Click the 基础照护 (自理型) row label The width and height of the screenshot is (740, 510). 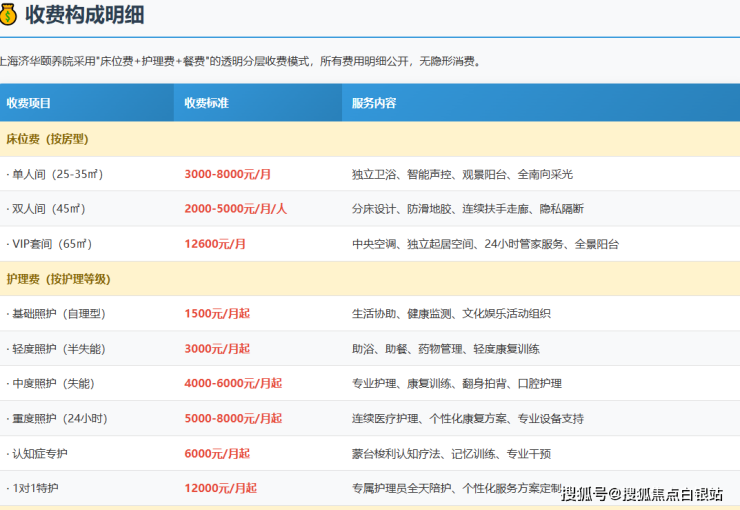click(x=56, y=314)
